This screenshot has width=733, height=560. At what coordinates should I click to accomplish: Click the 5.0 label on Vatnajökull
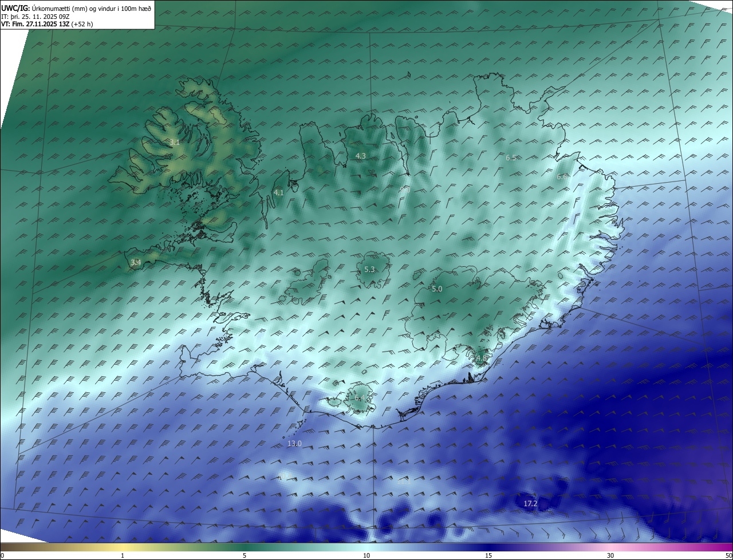tap(437, 289)
